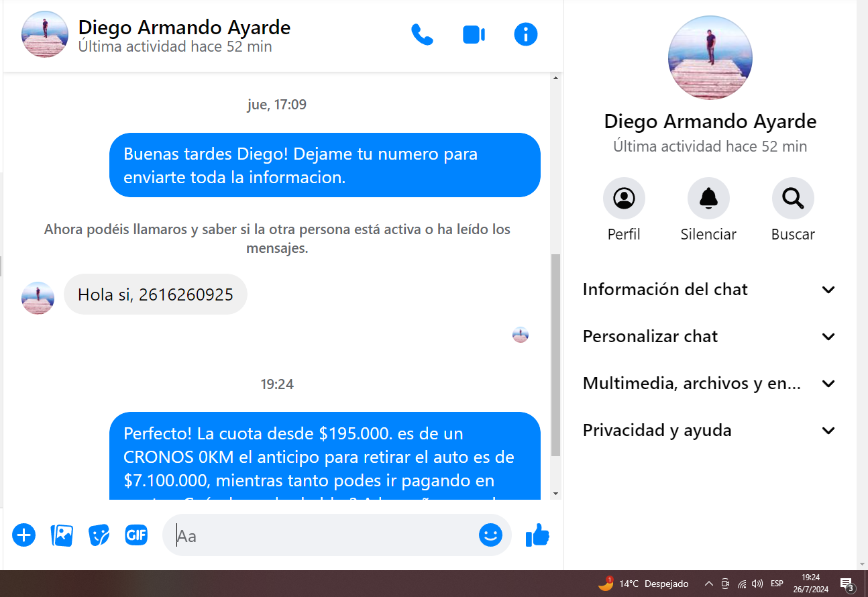
Task: Search in conversation with Buscar
Action: tap(793, 199)
